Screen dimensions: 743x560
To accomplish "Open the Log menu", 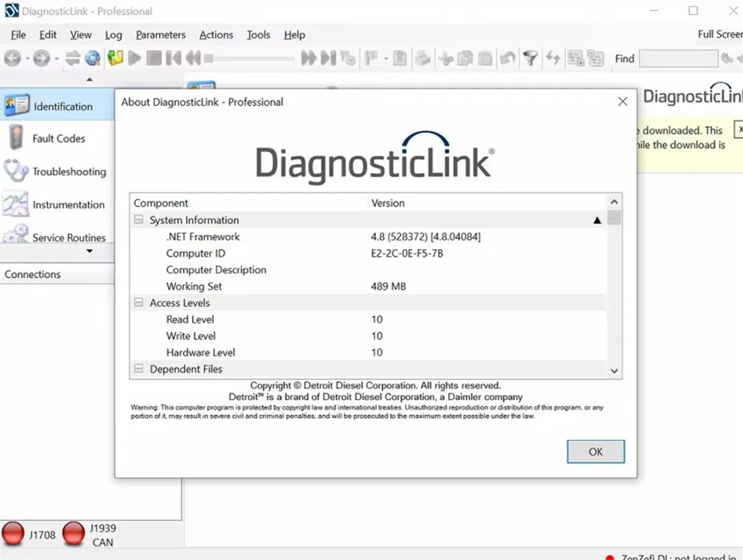I will tap(113, 34).
